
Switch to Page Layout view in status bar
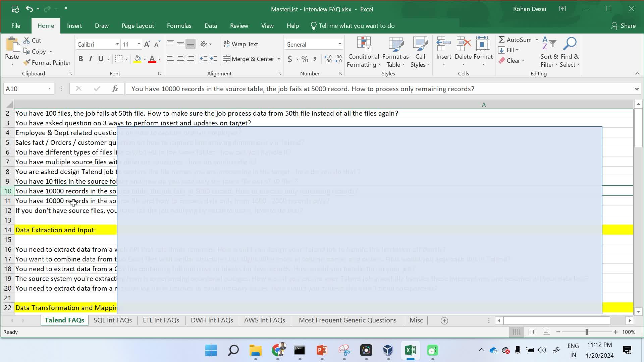532,332
